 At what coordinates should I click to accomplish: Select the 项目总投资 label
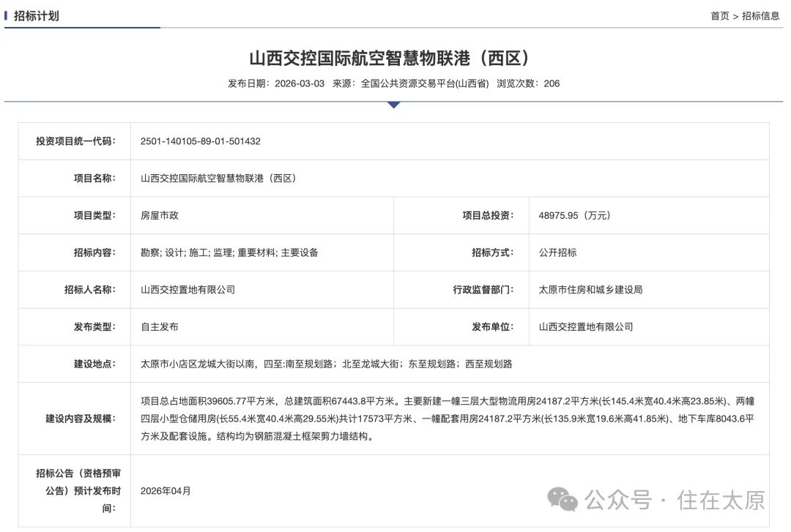[x=489, y=215]
